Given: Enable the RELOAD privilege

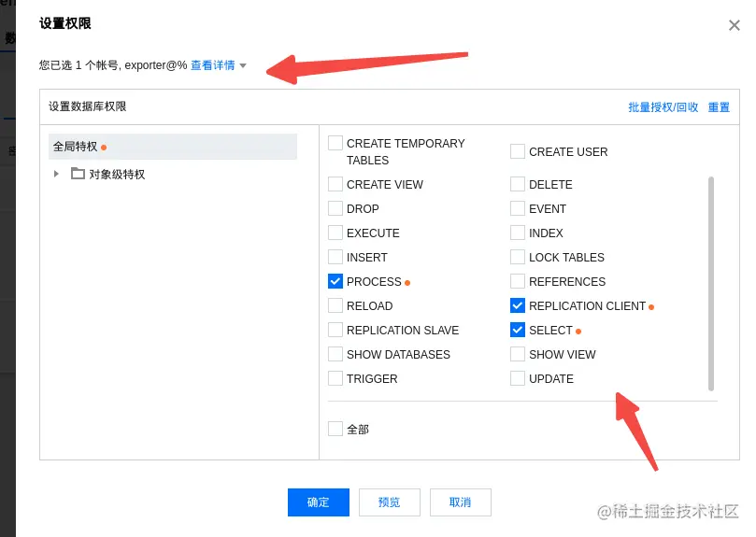Looking at the screenshot, I should 335,305.
